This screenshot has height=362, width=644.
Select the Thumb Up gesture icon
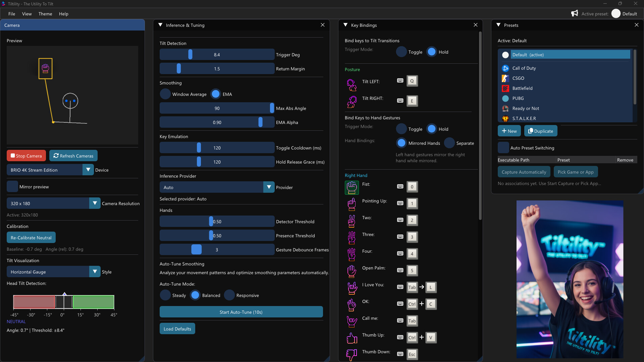tap(352, 338)
